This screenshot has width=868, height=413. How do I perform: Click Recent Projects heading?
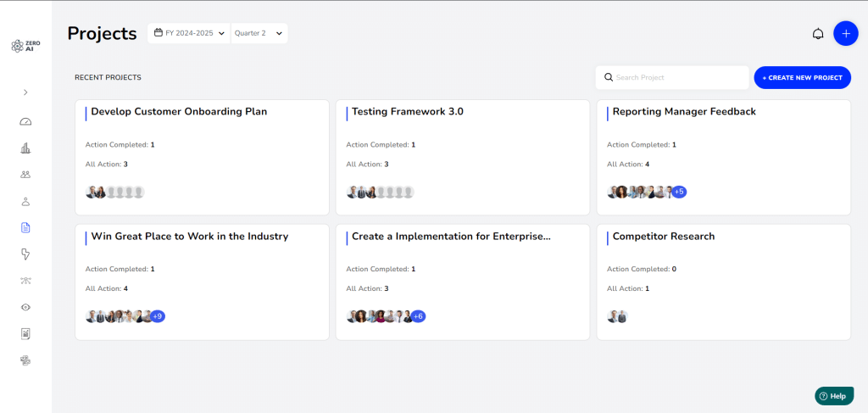(x=108, y=77)
